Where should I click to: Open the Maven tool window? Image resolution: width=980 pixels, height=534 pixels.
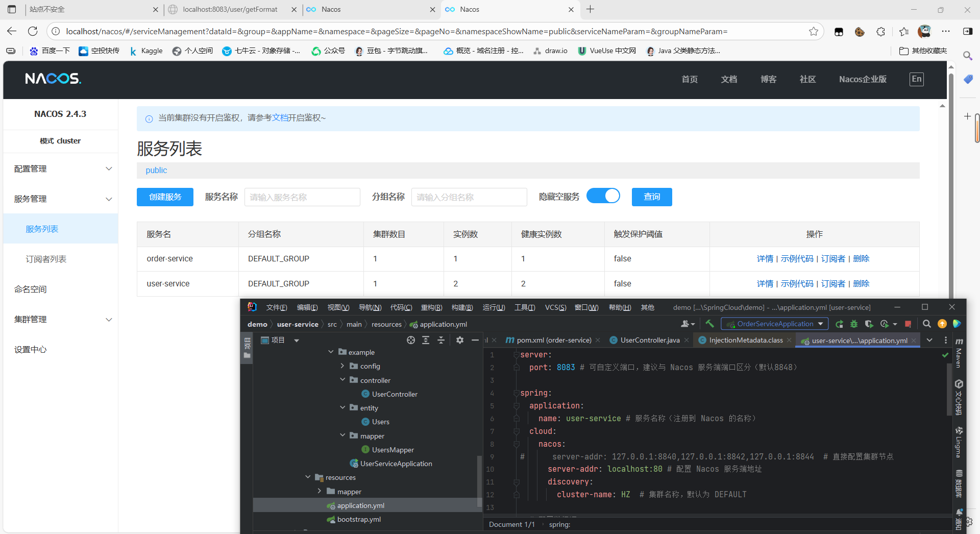[x=959, y=352]
